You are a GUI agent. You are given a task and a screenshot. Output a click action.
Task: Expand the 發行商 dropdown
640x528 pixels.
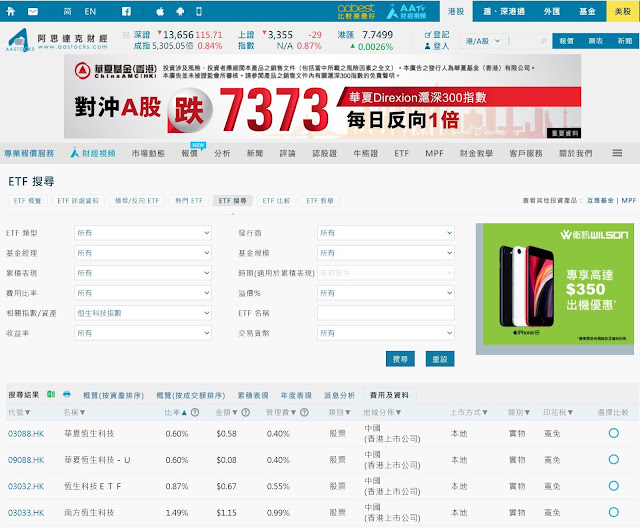tap(386, 233)
